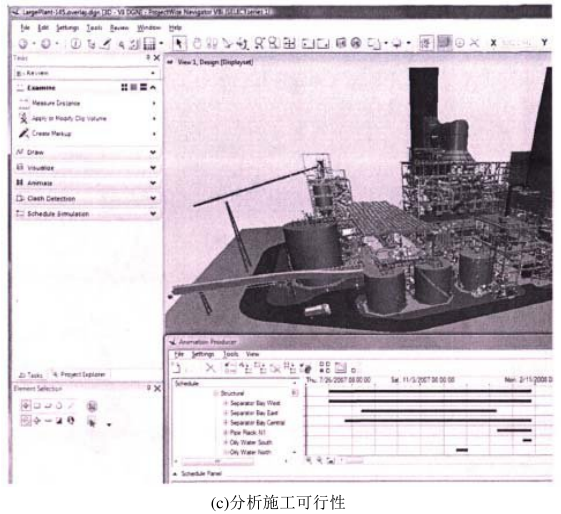Viewport: 561px width, 514px height.
Task: Open Animation Producer Tools menu
Action: [230, 354]
